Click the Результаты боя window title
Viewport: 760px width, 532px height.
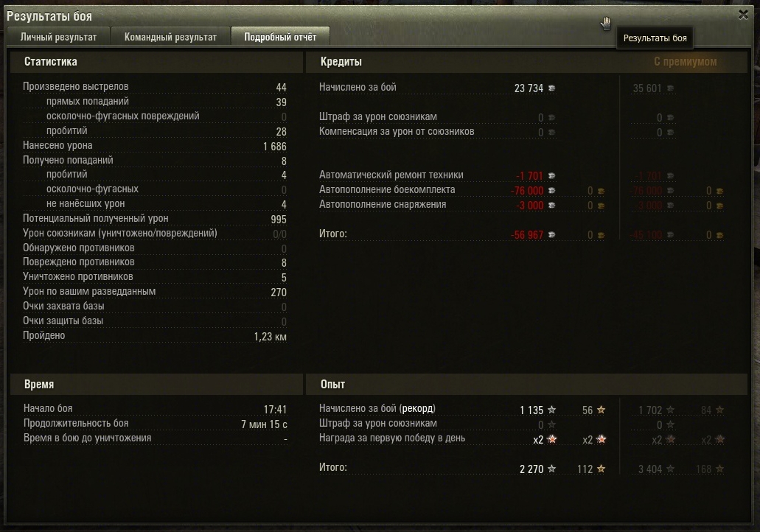[x=49, y=16]
